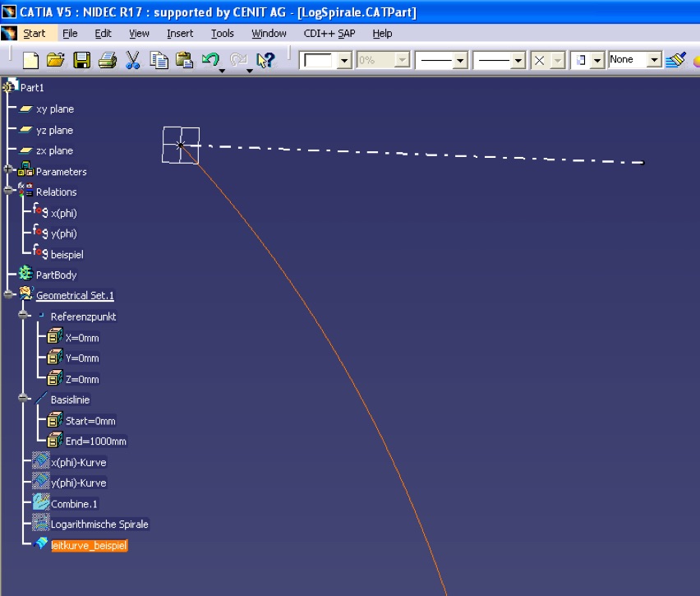This screenshot has width=700, height=596.
Task: Collapse the Basislinie node
Action: point(23,398)
